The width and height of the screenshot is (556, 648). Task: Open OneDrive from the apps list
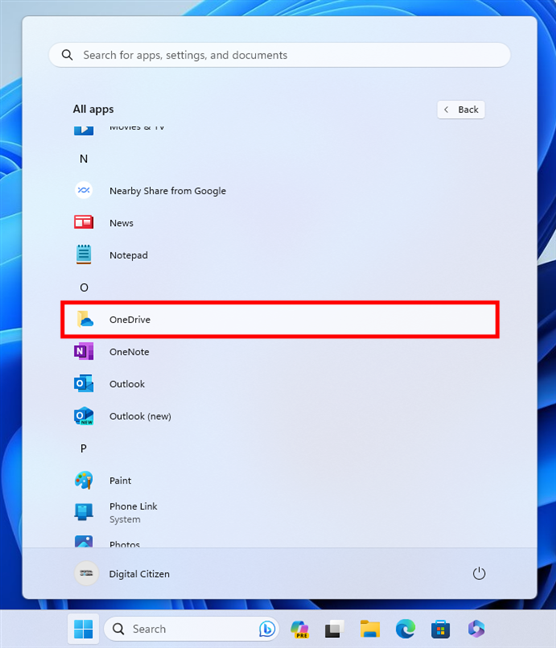[280, 319]
